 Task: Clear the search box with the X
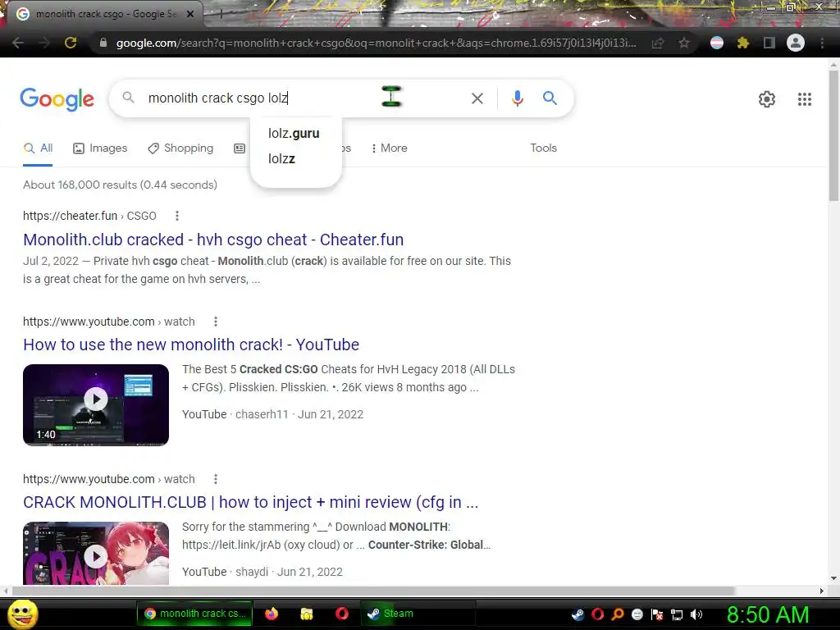point(477,98)
